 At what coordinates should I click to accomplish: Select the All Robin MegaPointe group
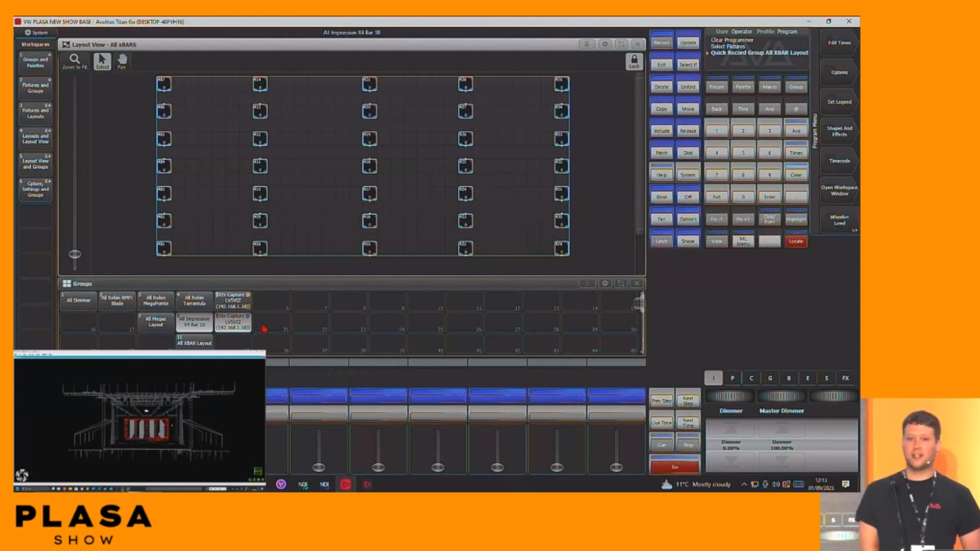(155, 300)
